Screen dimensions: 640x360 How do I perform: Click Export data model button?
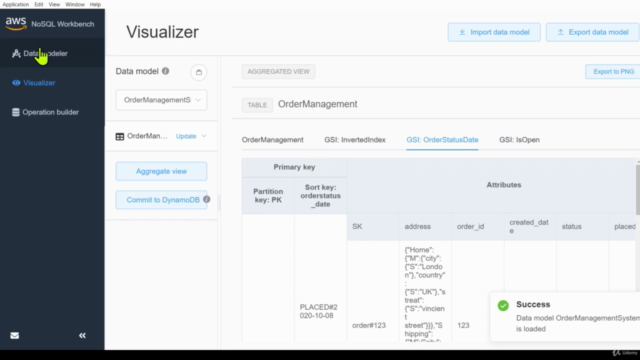click(593, 32)
